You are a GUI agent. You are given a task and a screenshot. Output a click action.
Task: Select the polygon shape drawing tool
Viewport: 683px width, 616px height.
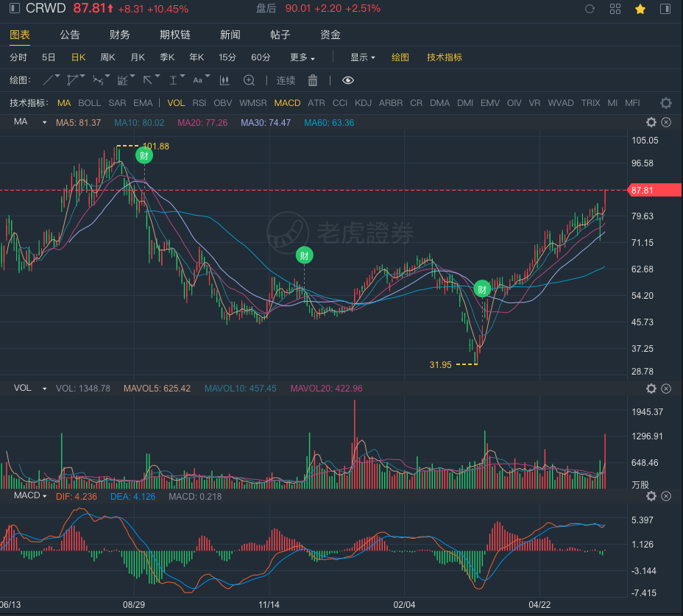tap(73, 80)
